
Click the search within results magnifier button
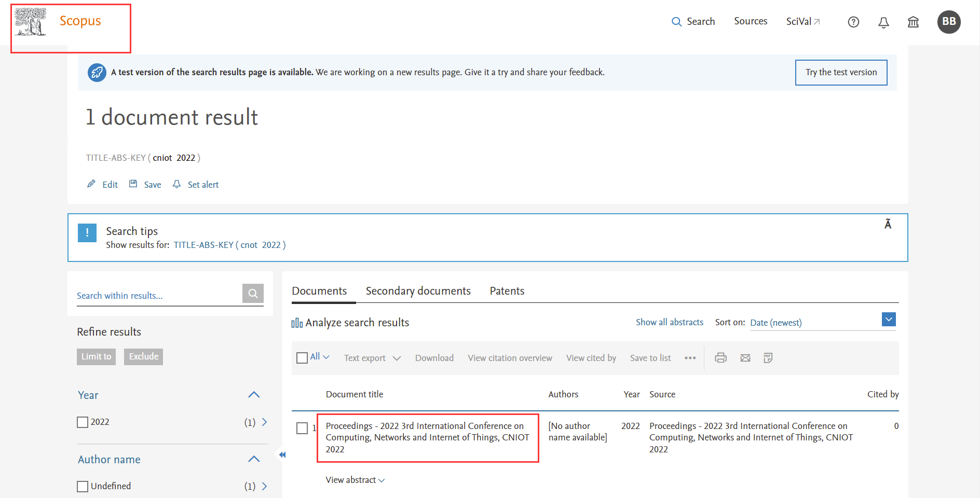coord(253,294)
